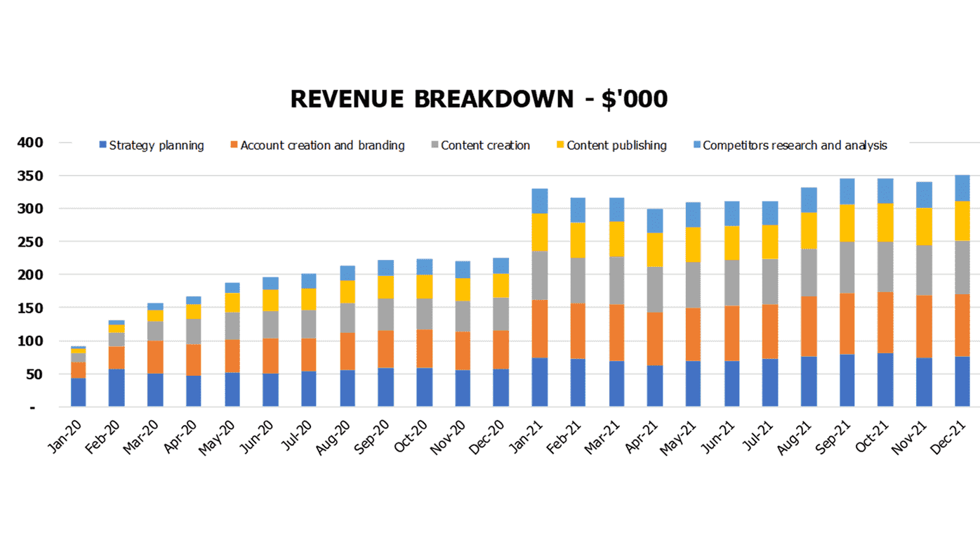Select the Dec-20 Strategy planning blue bar segment
The width and height of the screenshot is (980, 552).
(x=501, y=388)
